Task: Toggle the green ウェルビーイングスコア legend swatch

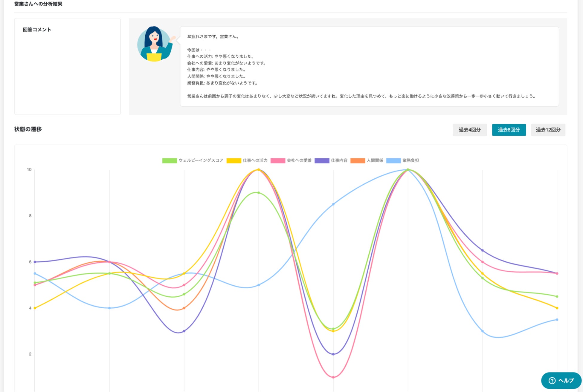Action: point(170,160)
